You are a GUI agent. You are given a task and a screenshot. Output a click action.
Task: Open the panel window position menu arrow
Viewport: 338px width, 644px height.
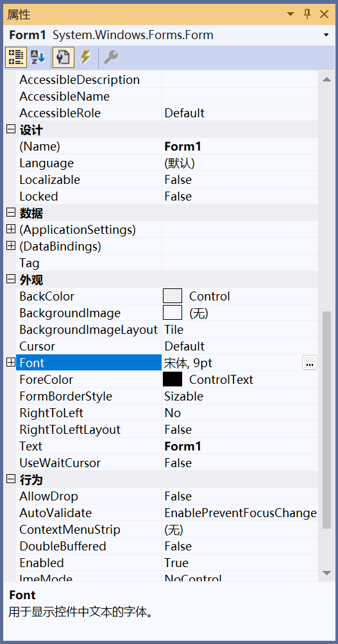point(291,14)
